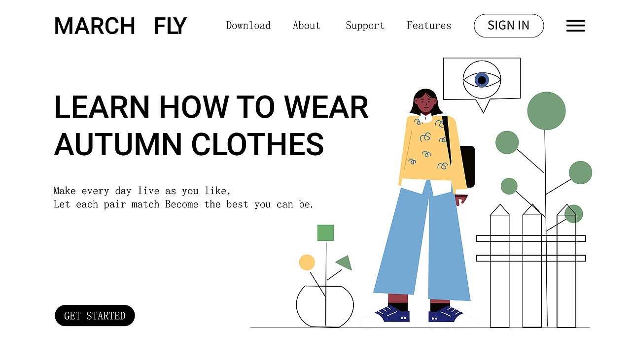Open the Support navigation link

click(x=365, y=26)
